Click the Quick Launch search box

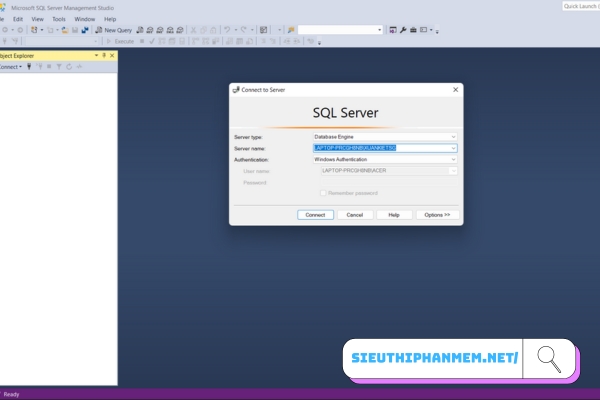point(581,6)
